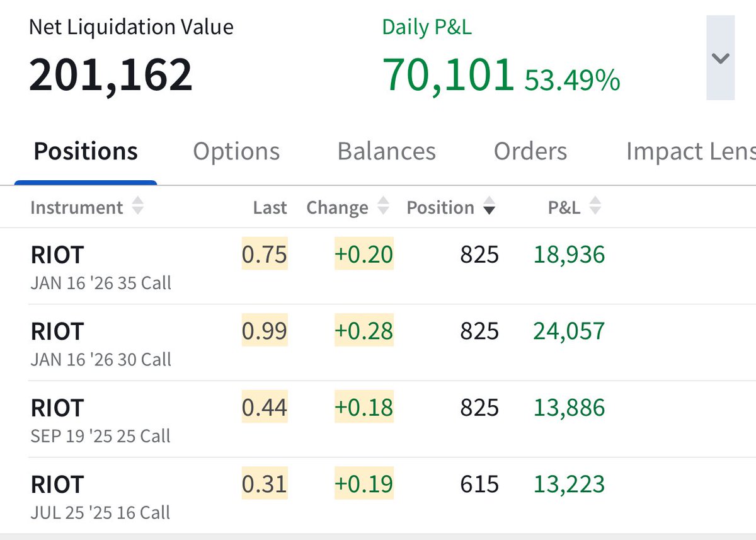The height and width of the screenshot is (540, 756).
Task: Click P&L value 13,886
Action: click(569, 408)
